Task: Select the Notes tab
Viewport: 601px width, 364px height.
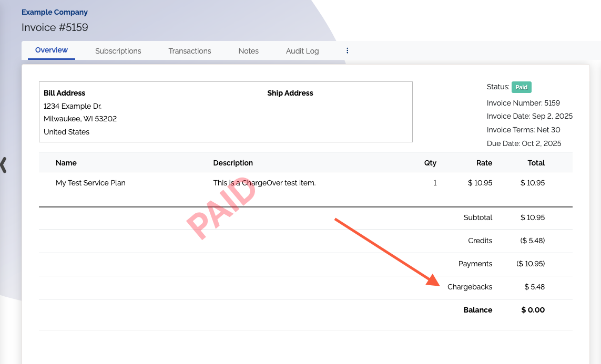Action: click(248, 51)
